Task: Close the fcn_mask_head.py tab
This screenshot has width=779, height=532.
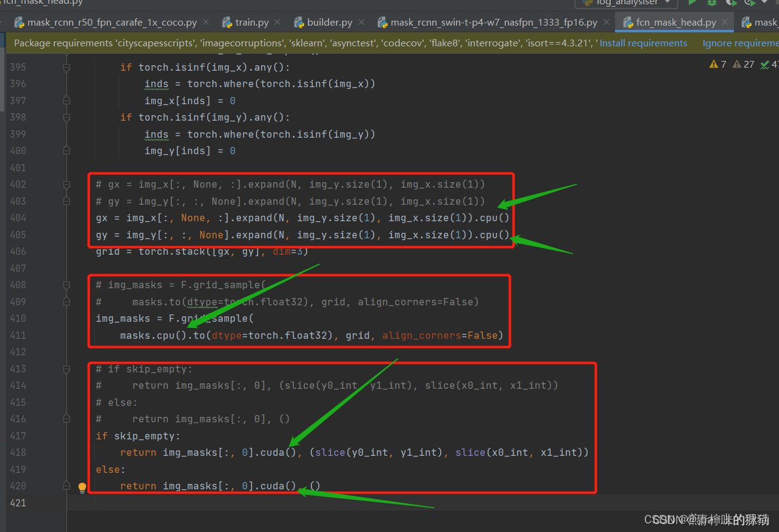Action: 725,23
